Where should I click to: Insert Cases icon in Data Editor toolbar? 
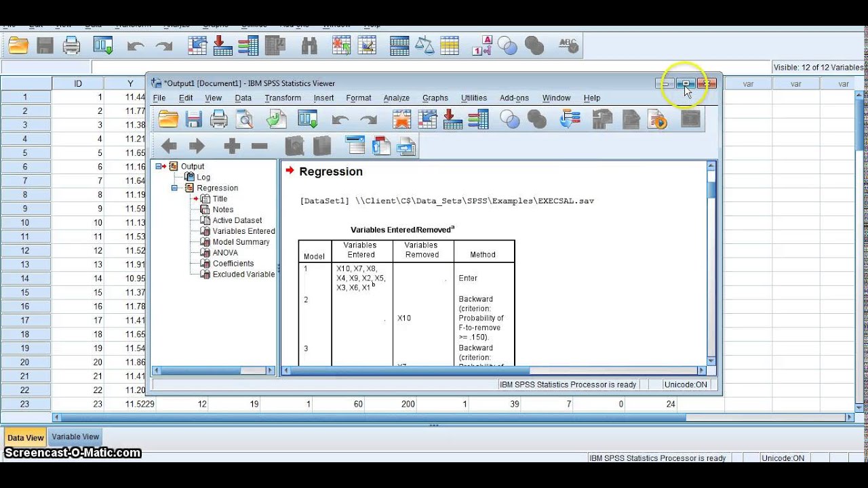pos(341,45)
